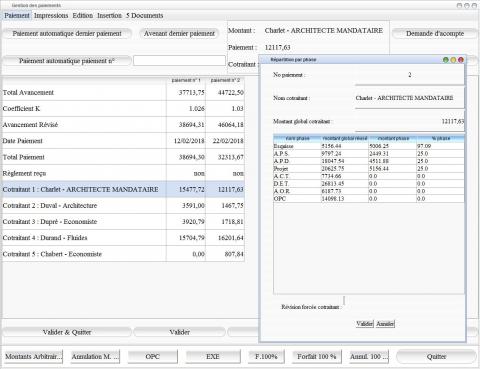480x369 pixels.
Task: Click Annulation M. ... button
Action: 95,356
